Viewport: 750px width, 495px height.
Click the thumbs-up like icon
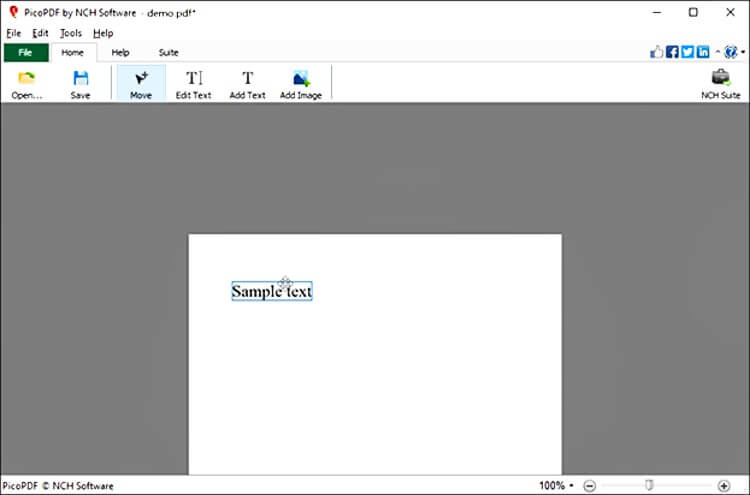[657, 52]
